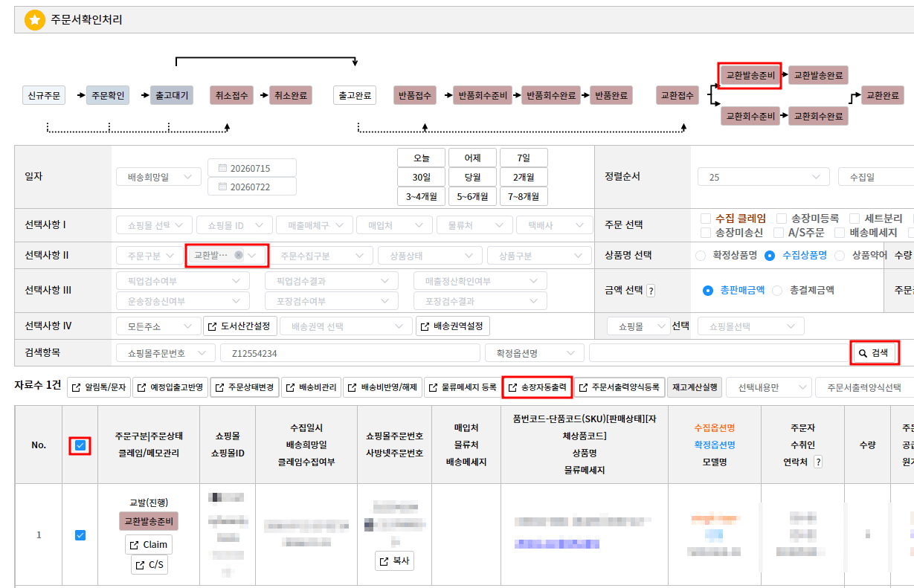Viewport: 914px width, 588px height.
Task: Open the C/S popup button
Action: click(149, 565)
